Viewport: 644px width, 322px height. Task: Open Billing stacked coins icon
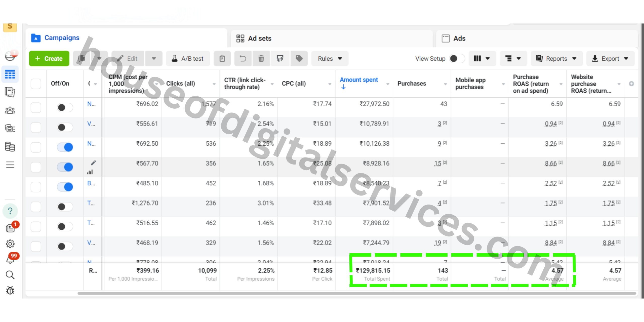tap(10, 146)
